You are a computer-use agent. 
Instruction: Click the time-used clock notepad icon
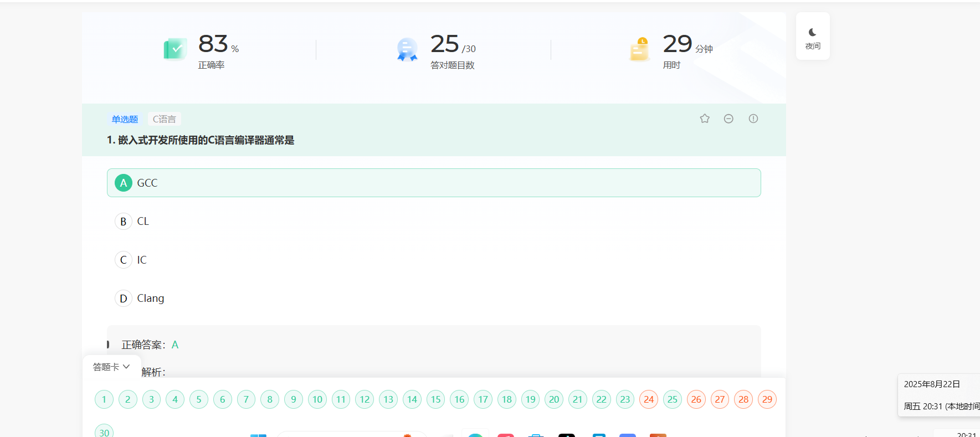(639, 49)
